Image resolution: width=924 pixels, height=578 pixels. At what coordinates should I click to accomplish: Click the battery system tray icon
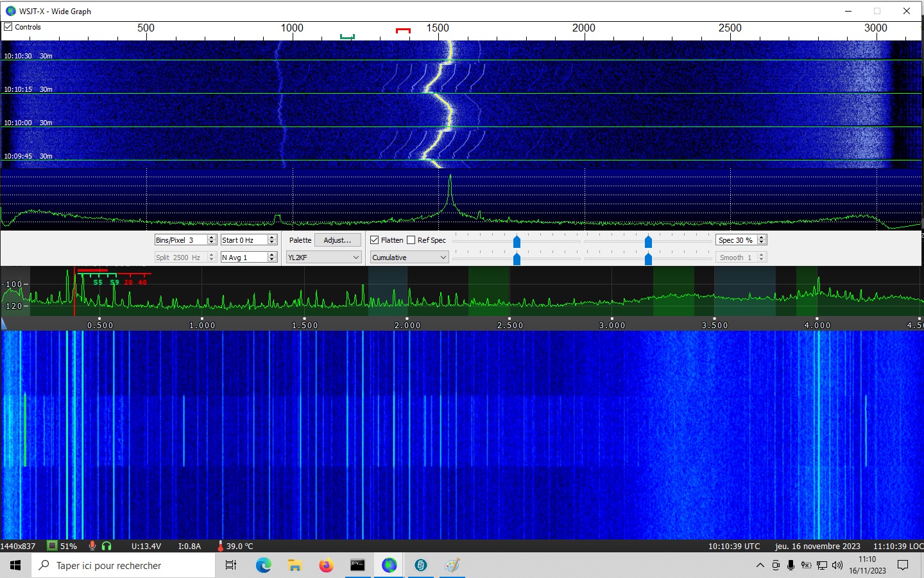click(807, 565)
